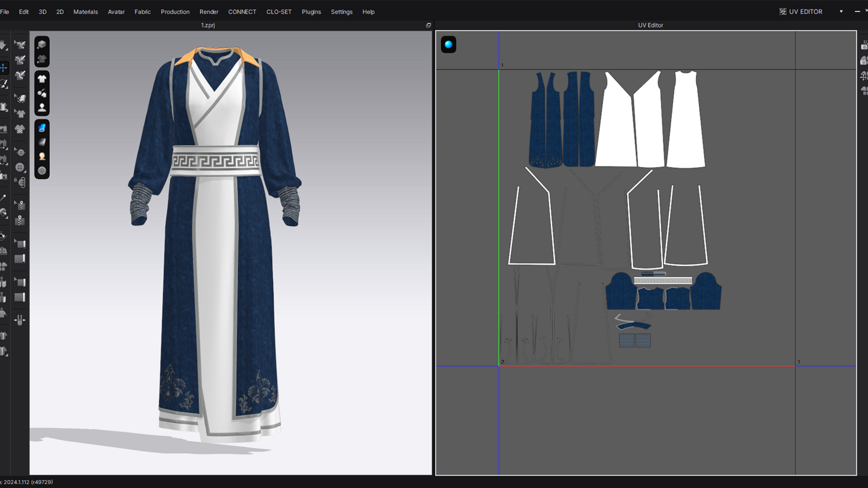Open the 3D menu
This screenshot has height=488, width=868.
click(x=43, y=12)
